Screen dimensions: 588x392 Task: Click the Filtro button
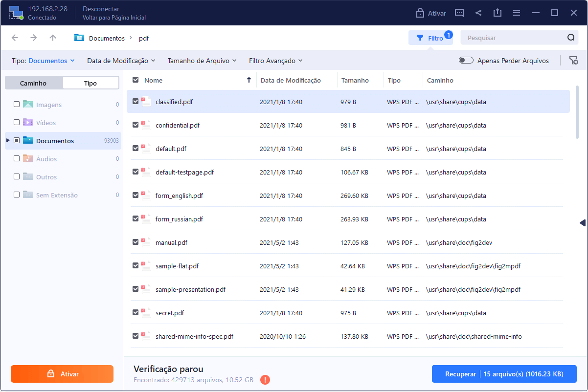[430, 38]
